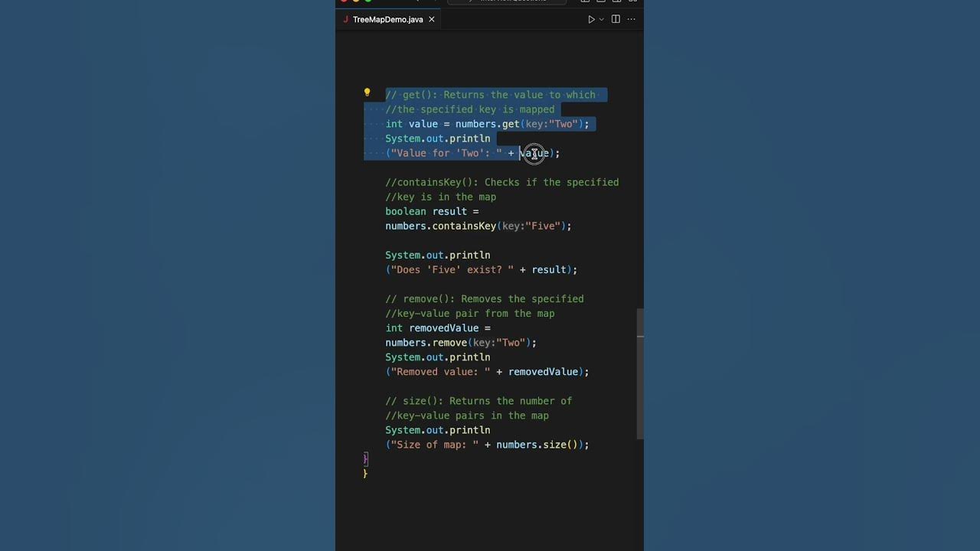Click the '// size(): Returns the number of' comment
980x551 pixels.
click(x=479, y=400)
